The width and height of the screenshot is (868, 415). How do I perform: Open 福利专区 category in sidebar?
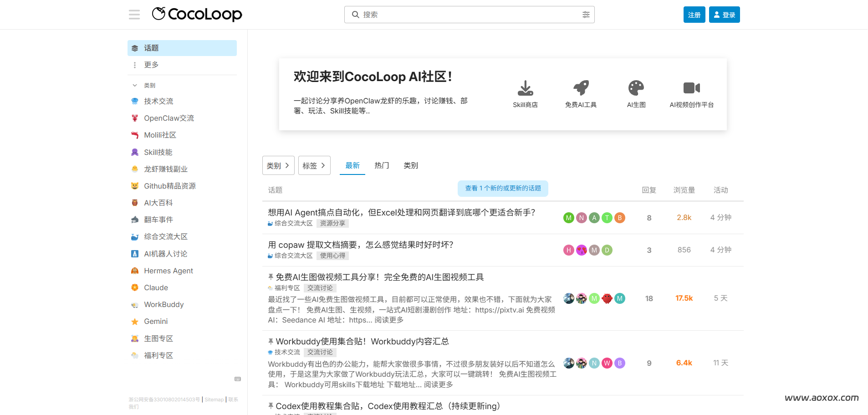coord(182,355)
